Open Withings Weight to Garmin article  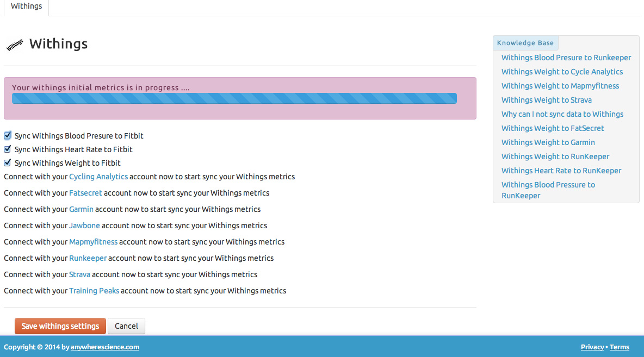[548, 142]
